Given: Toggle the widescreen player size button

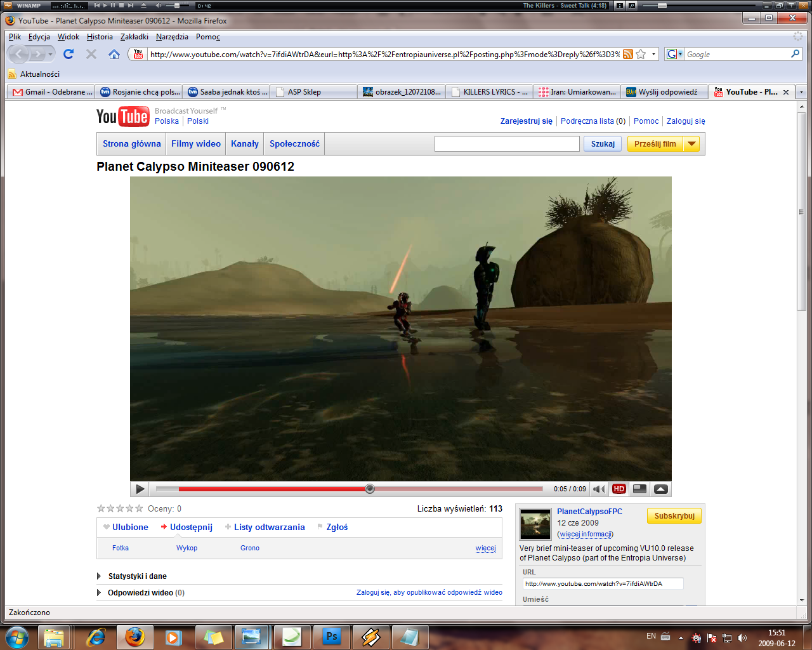Looking at the screenshot, I should click(639, 489).
